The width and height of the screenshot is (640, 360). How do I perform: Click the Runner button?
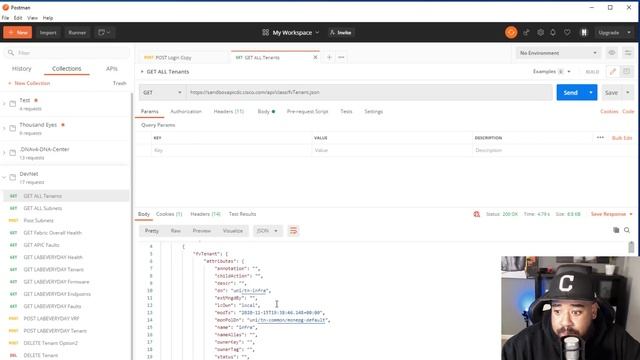(77, 32)
